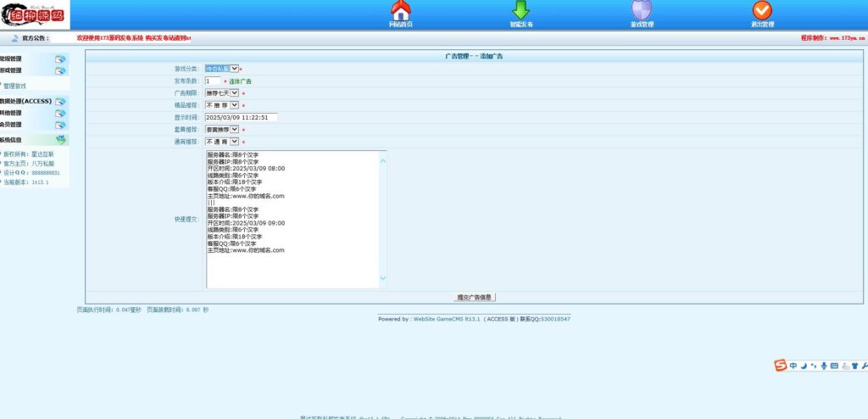Click the scroll-down arrow of 快速提交 textarea
Viewport: 868px width, 419px height.
point(382,277)
